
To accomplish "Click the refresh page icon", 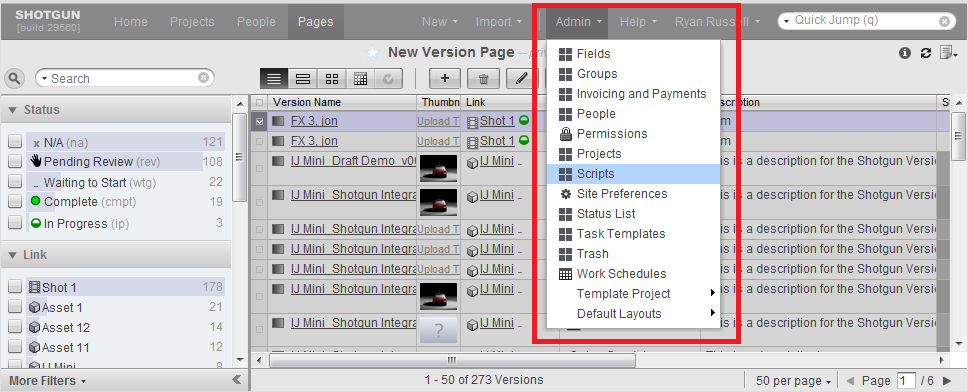I will coord(925,53).
